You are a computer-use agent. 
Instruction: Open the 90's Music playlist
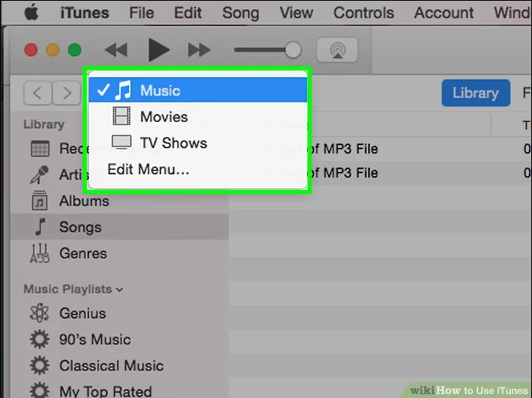click(x=119, y=339)
